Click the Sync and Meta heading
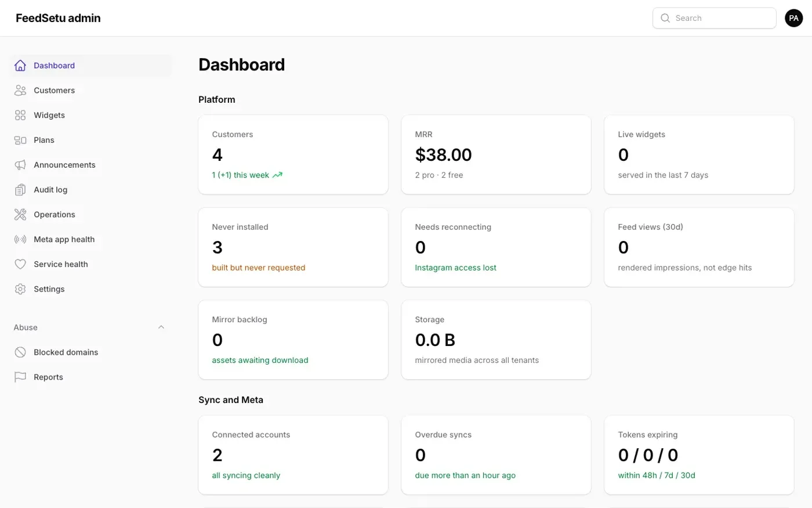The height and width of the screenshot is (508, 812). [231, 400]
